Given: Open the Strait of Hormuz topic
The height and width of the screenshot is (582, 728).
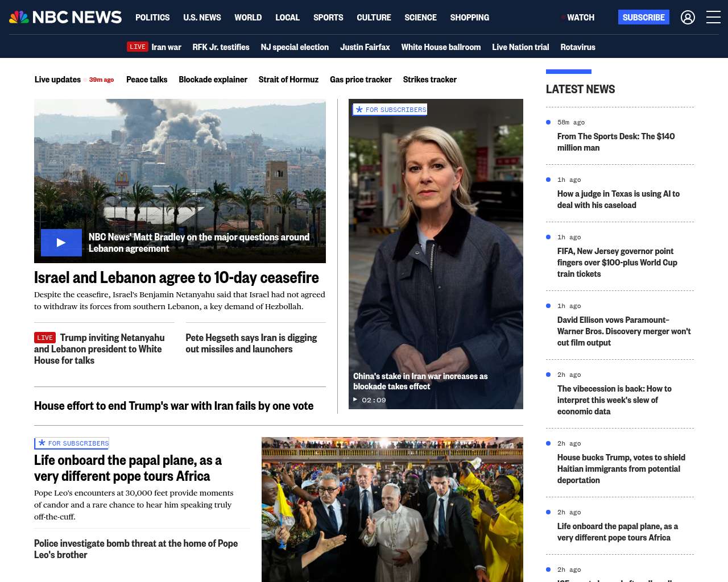Looking at the screenshot, I should tap(288, 80).
